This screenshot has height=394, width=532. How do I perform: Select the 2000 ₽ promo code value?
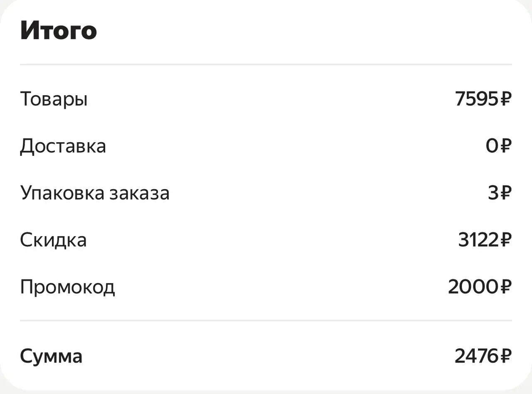click(480, 287)
